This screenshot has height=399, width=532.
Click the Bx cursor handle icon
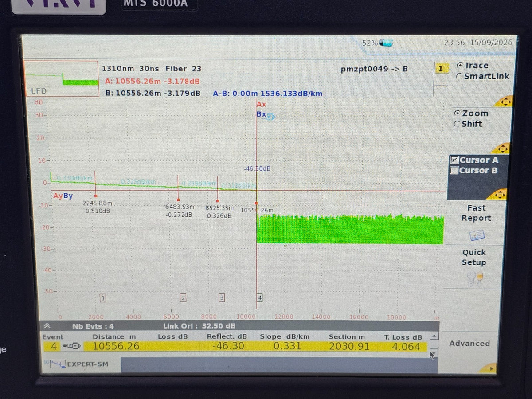[270, 116]
